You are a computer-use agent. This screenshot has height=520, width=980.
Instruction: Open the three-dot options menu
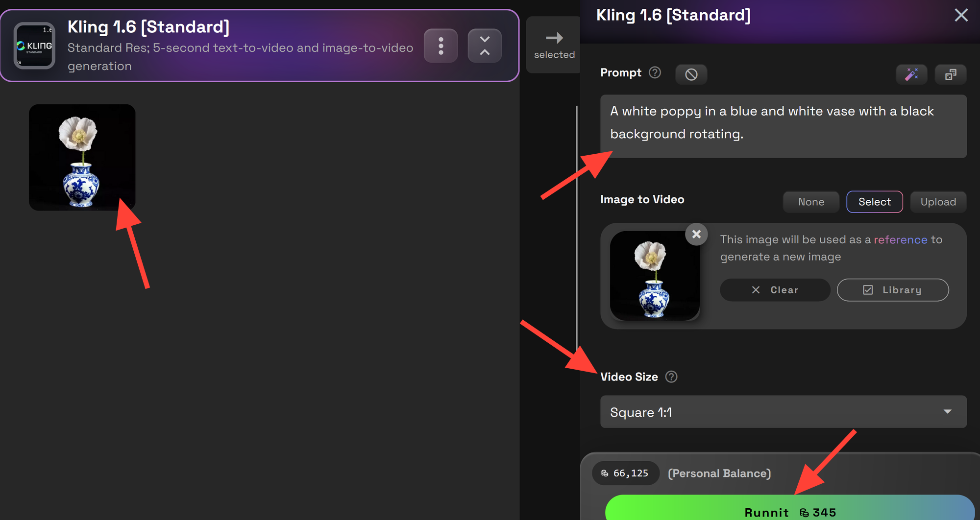click(x=441, y=46)
